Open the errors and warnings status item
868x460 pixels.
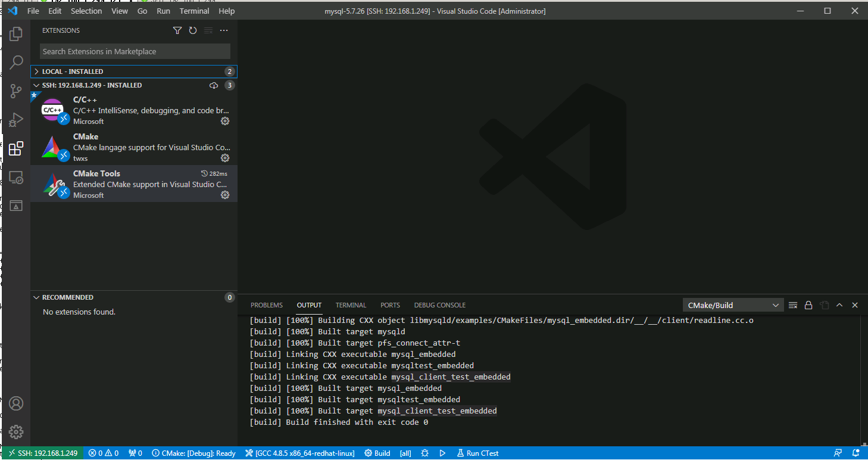(104, 453)
